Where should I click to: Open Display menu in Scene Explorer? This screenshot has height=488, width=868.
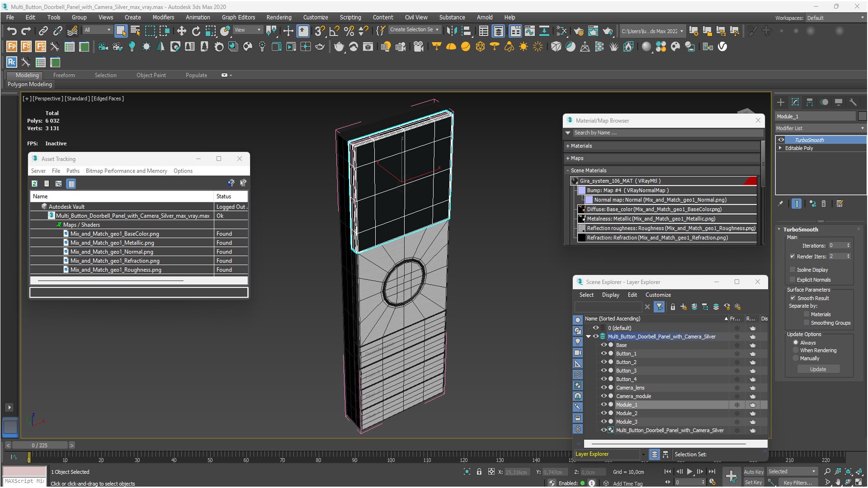click(x=610, y=295)
